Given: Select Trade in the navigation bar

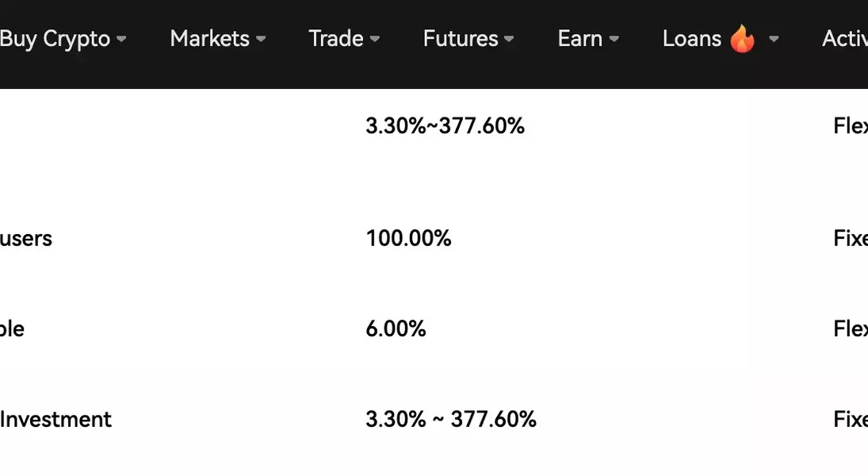Looking at the screenshot, I should click(x=335, y=39).
